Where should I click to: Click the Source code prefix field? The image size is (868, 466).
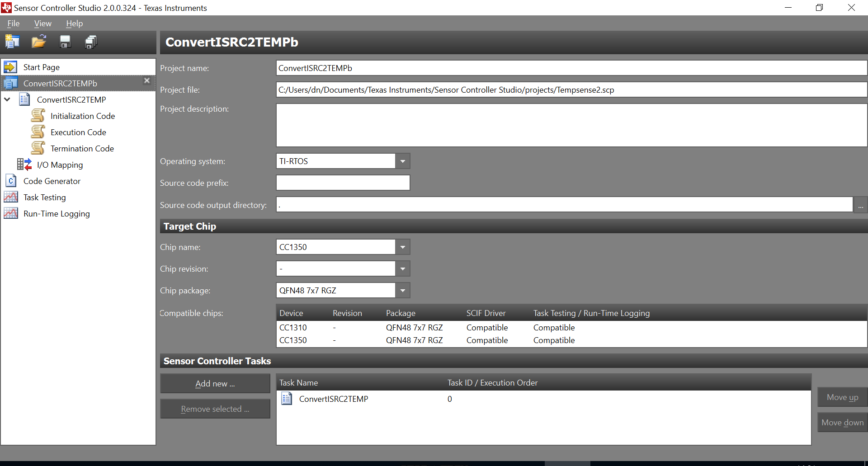click(343, 183)
